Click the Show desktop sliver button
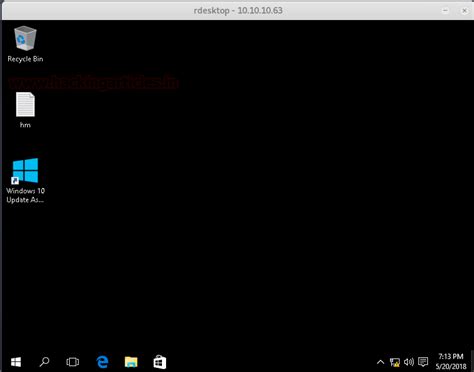 point(472,361)
